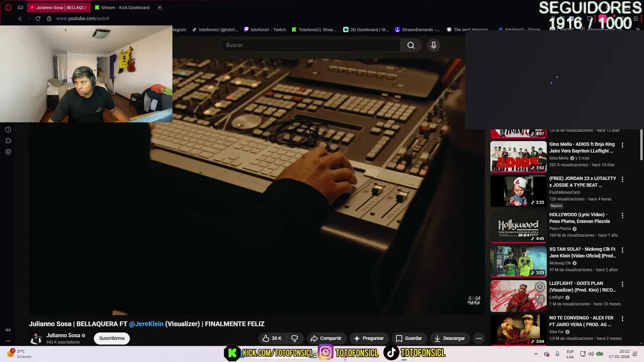
Task: Open the Gino Mella - ADIOS video title
Action: [582, 147]
